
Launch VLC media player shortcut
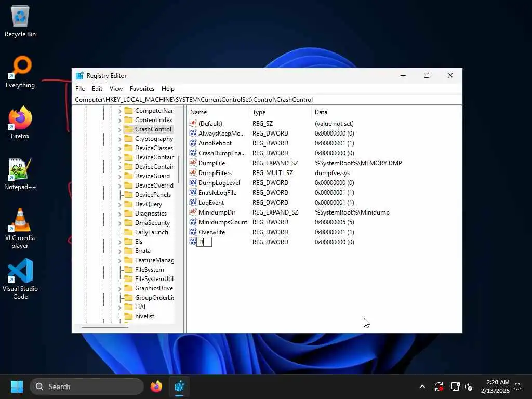tap(20, 229)
